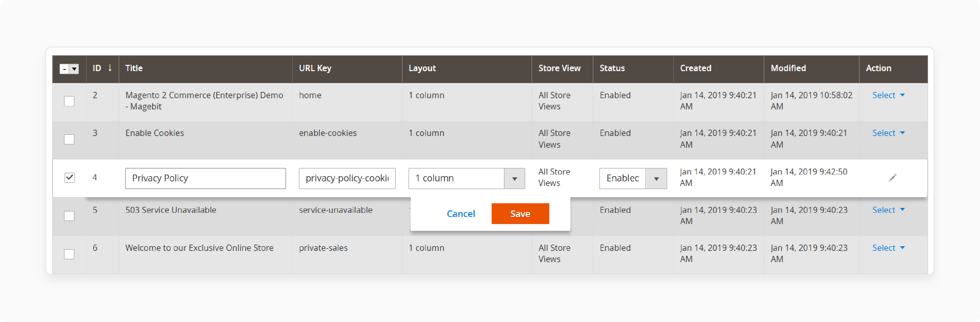Click the Enabled status in private-sales row
This screenshot has height=322, width=980.
615,248
